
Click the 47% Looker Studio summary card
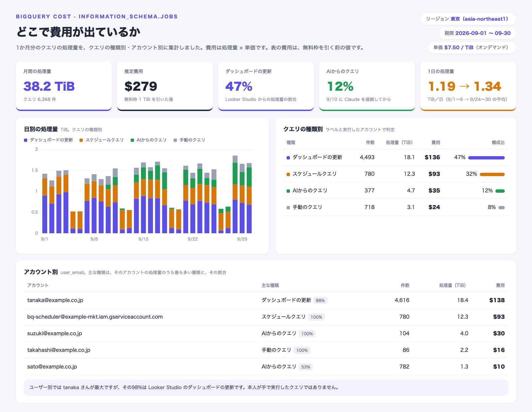[x=266, y=86]
